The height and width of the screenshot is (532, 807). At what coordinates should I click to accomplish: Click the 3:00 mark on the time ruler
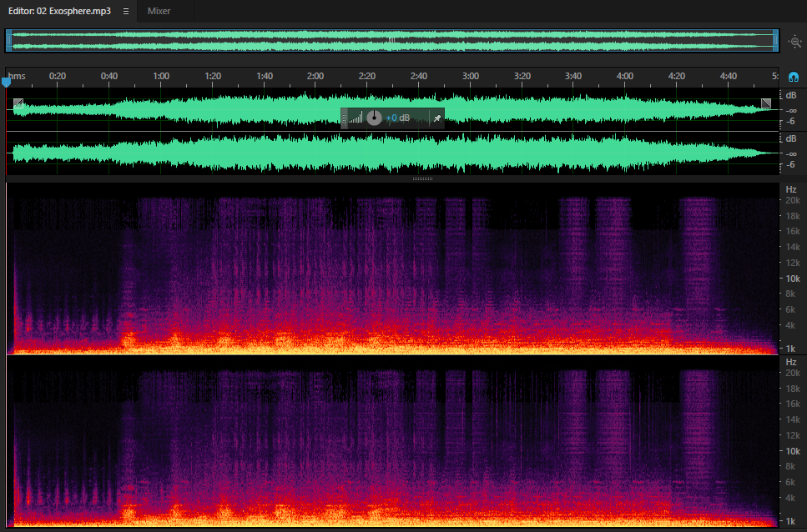tap(471, 76)
